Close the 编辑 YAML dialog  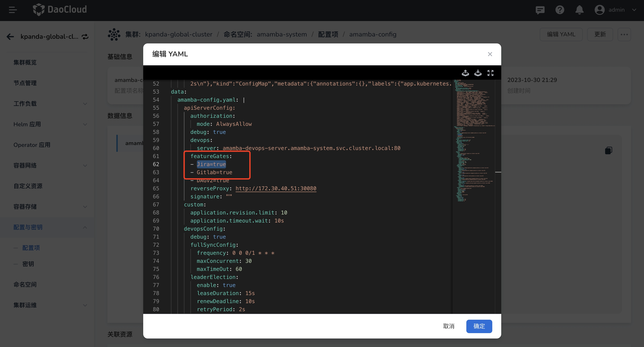click(x=490, y=54)
